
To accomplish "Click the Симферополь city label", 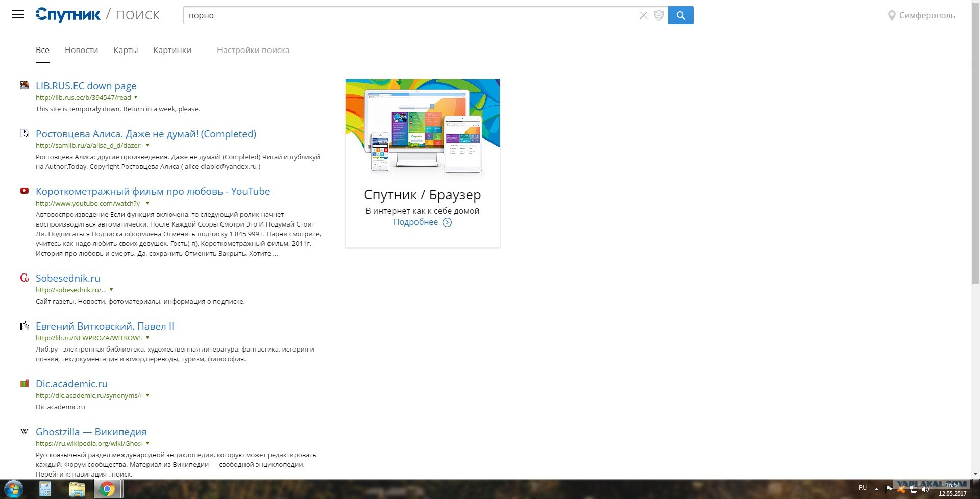I will [x=927, y=16].
